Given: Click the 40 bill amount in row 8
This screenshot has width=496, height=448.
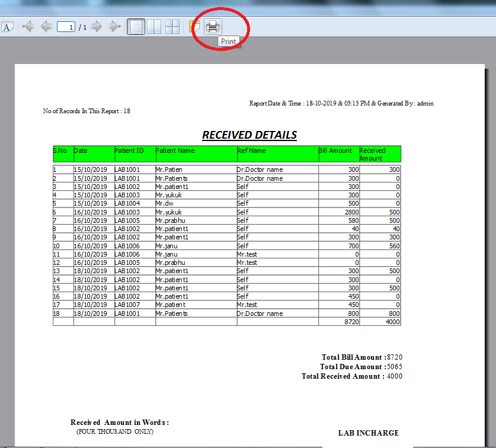Looking at the screenshot, I should tap(355, 229).
